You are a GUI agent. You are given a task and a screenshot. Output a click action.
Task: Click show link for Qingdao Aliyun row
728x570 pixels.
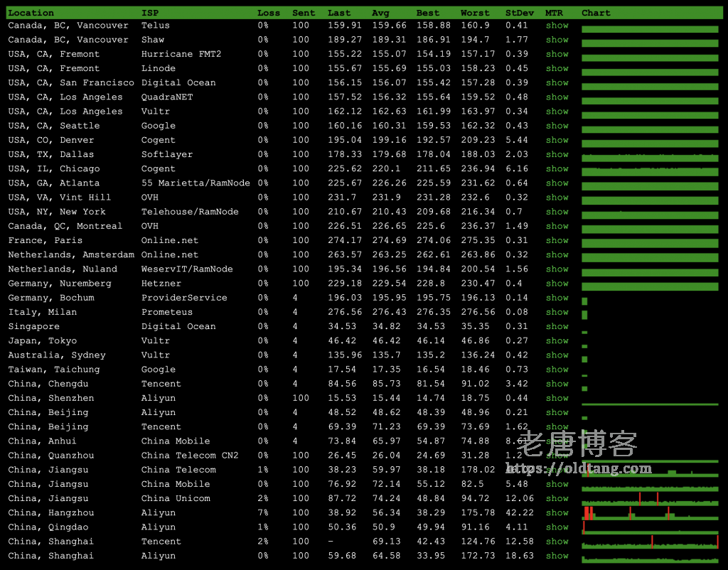[557, 527]
